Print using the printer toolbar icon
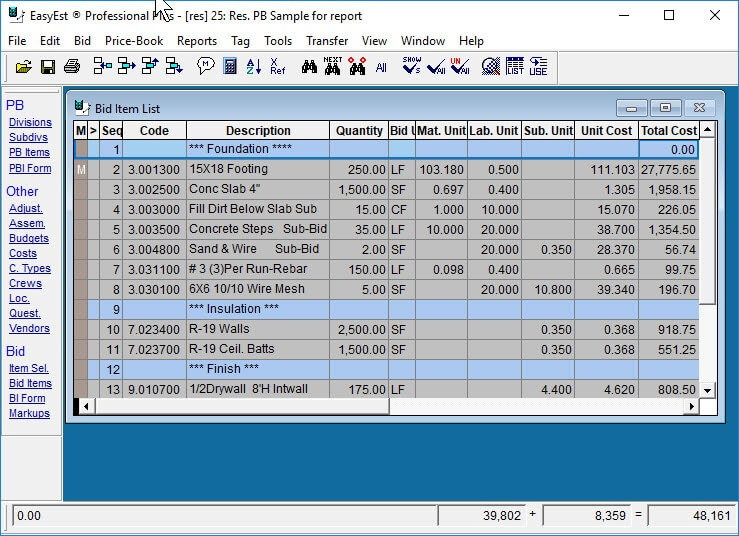 (72, 67)
